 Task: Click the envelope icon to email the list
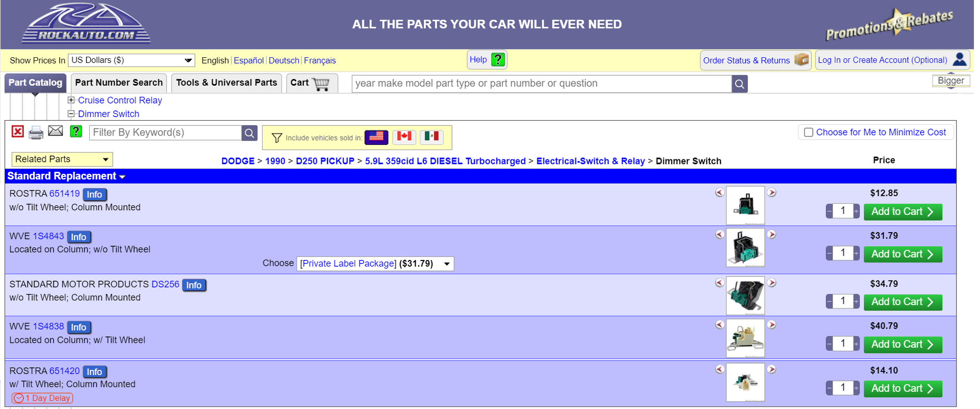(x=56, y=131)
